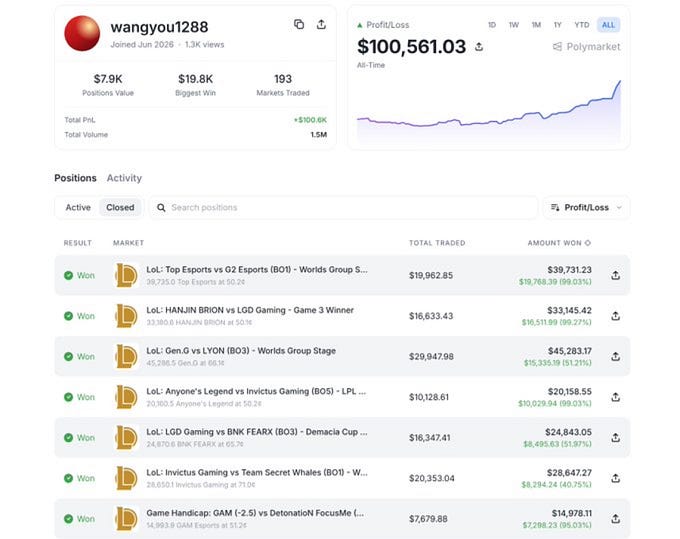Click the +$100.6K Total PnL value
680x539 pixels.
pyautogui.click(x=310, y=120)
